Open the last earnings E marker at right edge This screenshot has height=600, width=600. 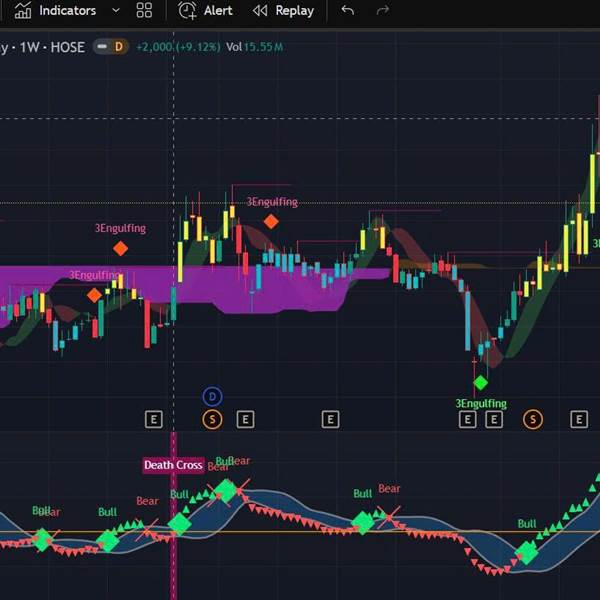[579, 420]
